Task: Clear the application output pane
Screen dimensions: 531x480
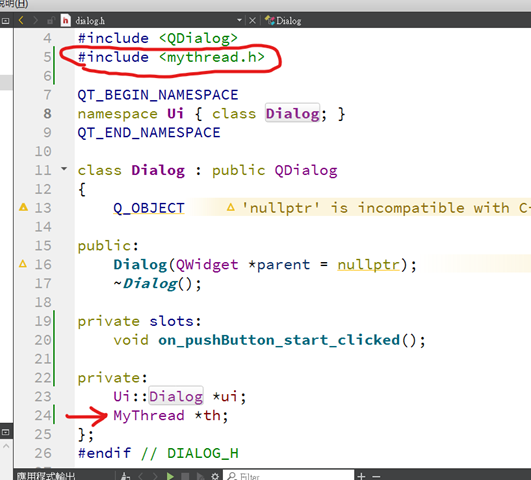Action: tap(126, 476)
